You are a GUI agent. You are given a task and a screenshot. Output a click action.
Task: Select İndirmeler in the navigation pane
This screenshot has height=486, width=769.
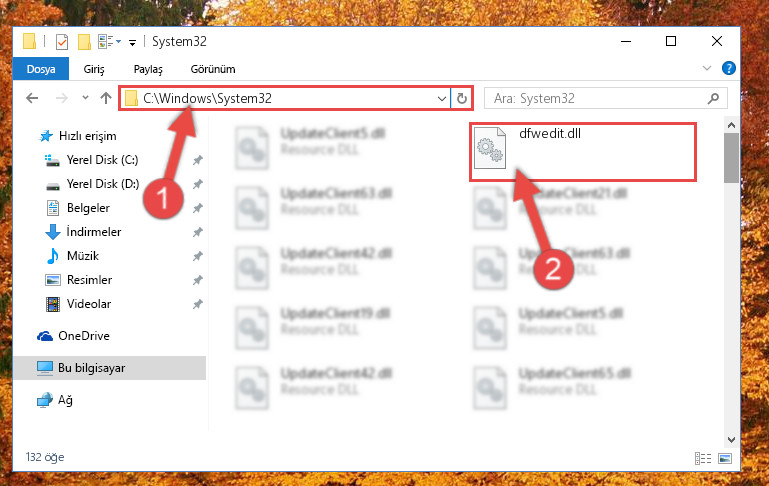pos(94,231)
